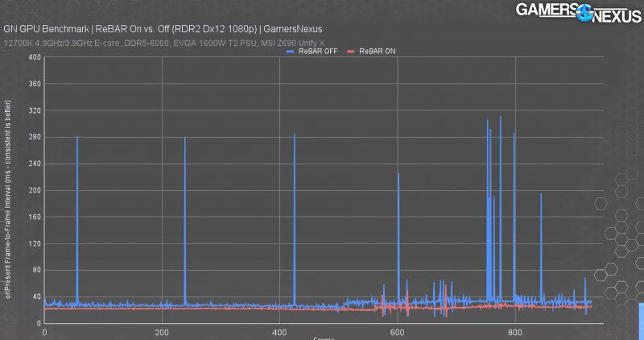
Task: Click the 400 label on the y-axis
Action: click(34, 58)
